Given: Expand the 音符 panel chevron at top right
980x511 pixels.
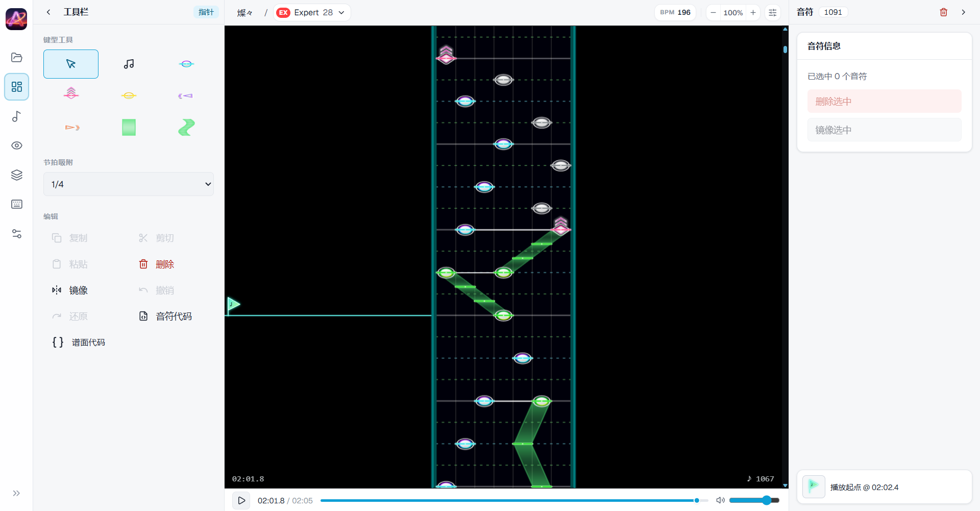Looking at the screenshot, I should coord(963,12).
